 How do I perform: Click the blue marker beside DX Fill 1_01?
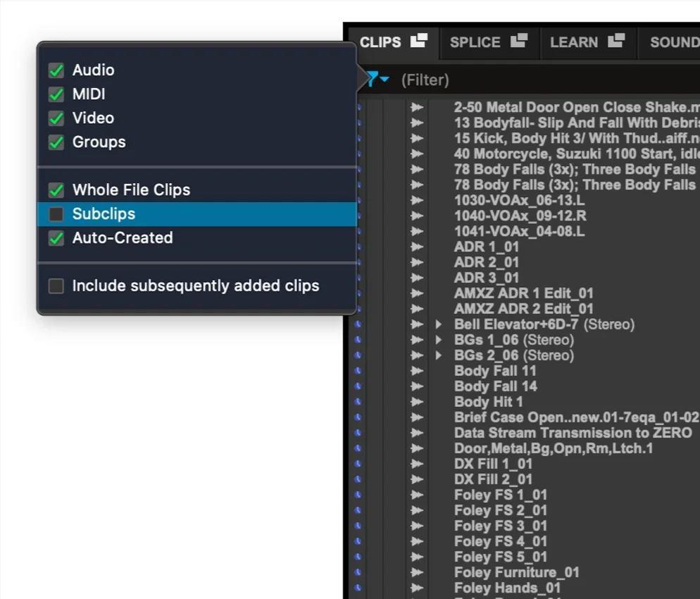coord(358,463)
